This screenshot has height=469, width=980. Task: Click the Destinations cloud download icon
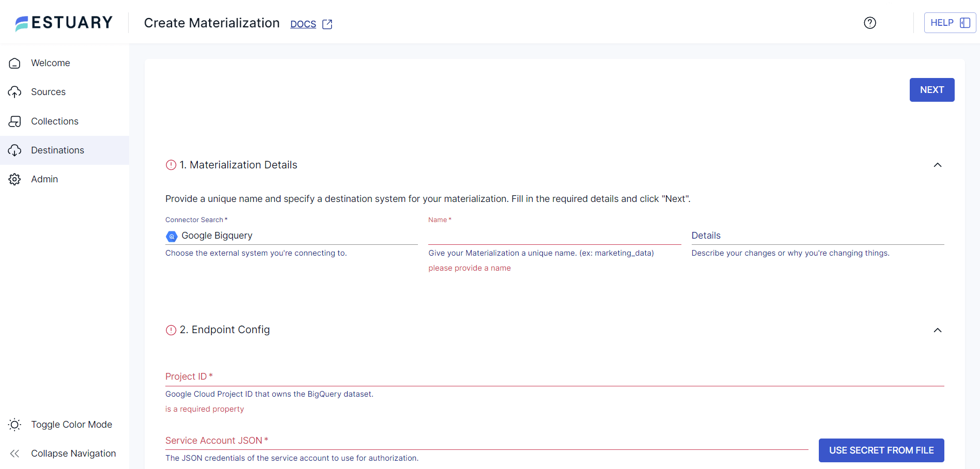[14, 150]
